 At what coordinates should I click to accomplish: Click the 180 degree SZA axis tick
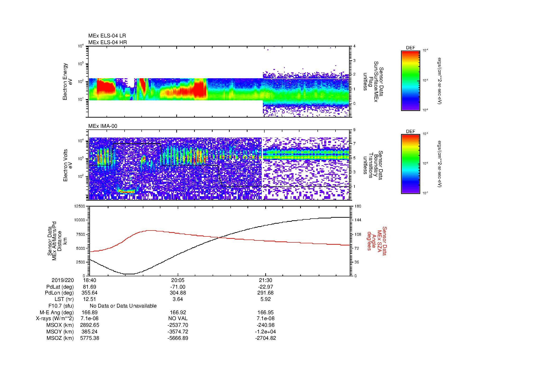[x=358, y=206]
